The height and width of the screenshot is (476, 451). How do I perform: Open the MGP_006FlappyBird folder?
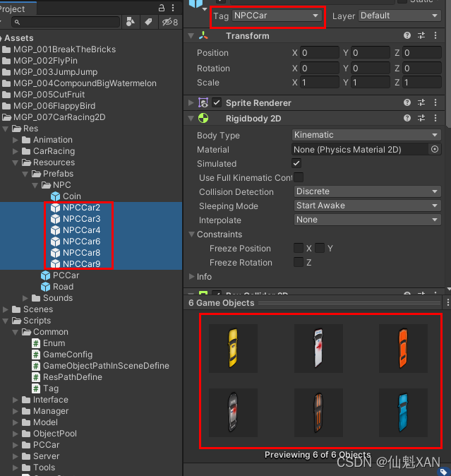click(x=49, y=106)
